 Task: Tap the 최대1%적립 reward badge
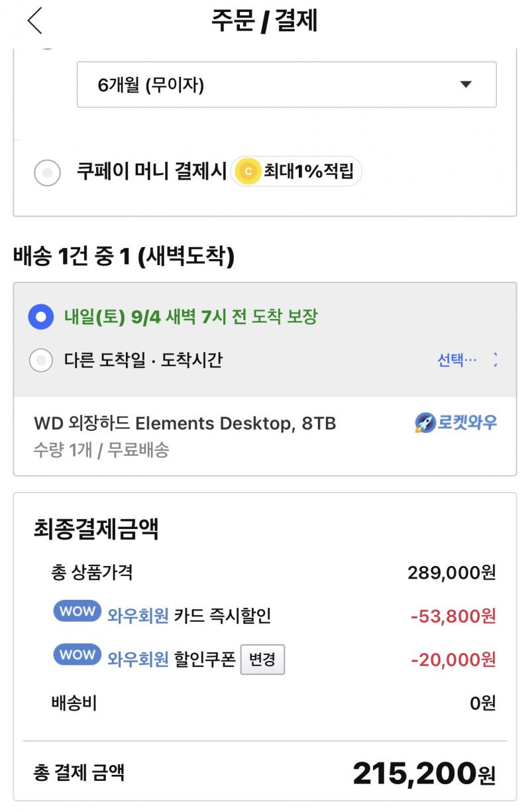tap(296, 172)
